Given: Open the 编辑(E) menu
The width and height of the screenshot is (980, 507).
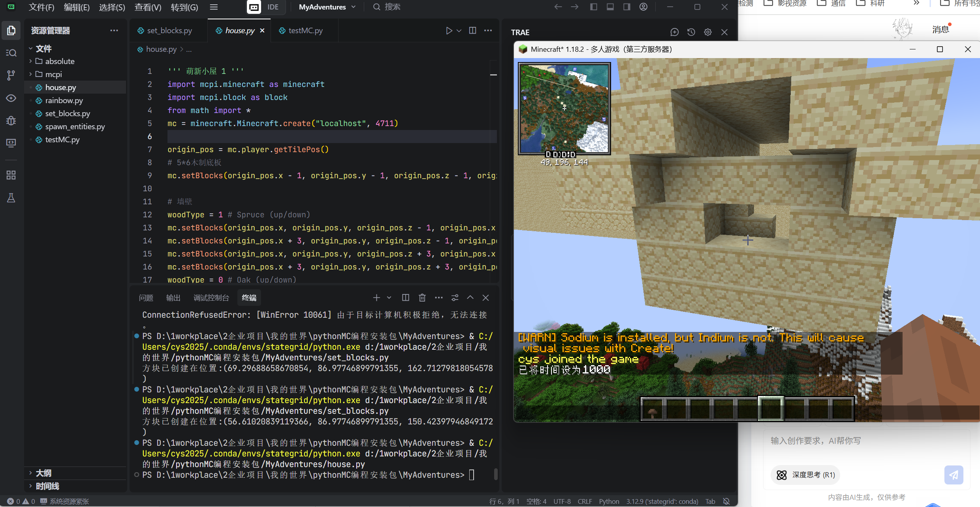Looking at the screenshot, I should click(77, 7).
